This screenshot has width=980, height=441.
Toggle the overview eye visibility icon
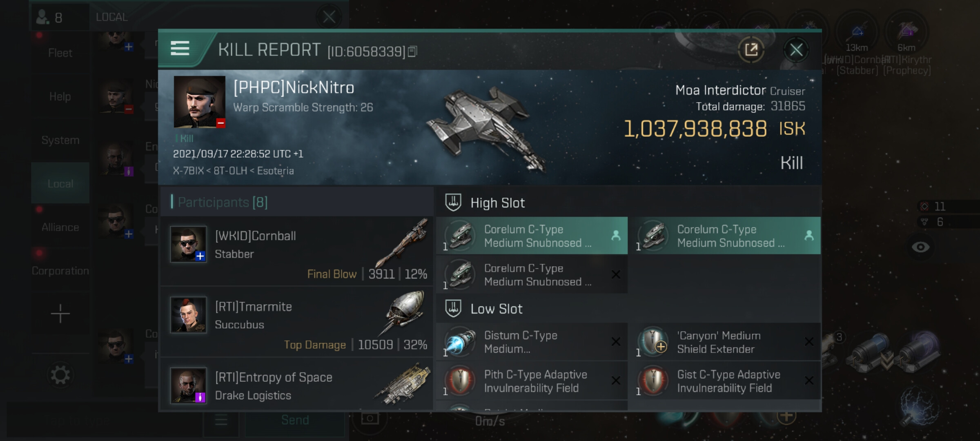tap(920, 247)
